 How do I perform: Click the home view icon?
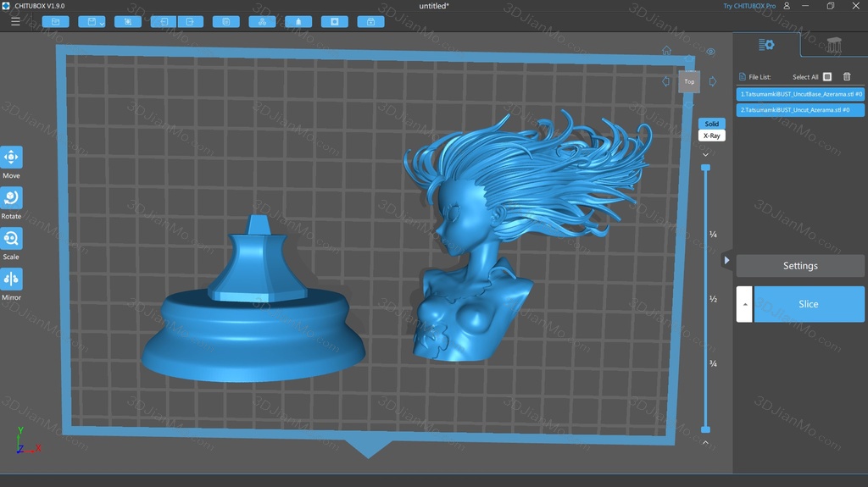[666, 51]
